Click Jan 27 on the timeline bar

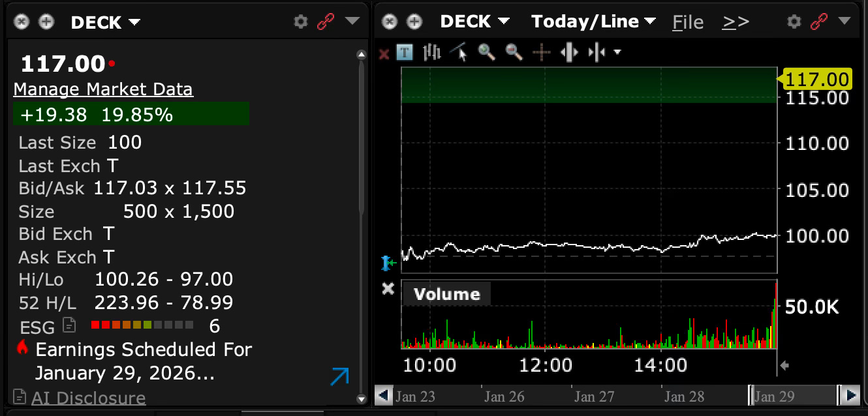pos(594,396)
